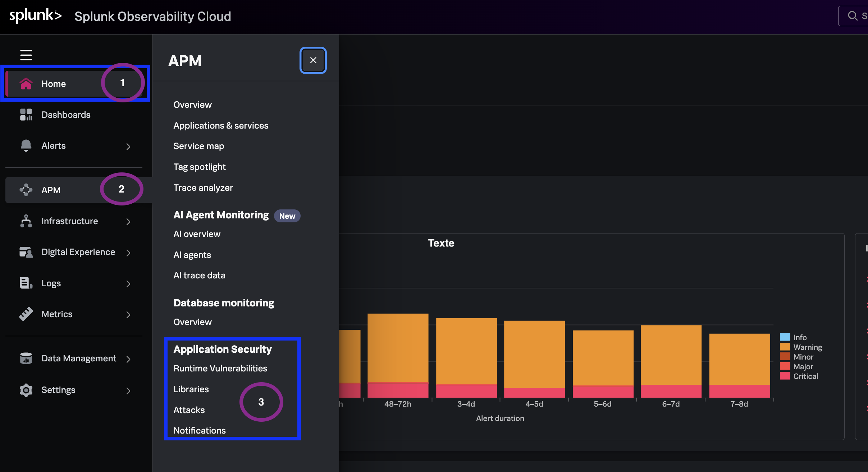
Task: Open Trace analyzer
Action: coord(203,188)
